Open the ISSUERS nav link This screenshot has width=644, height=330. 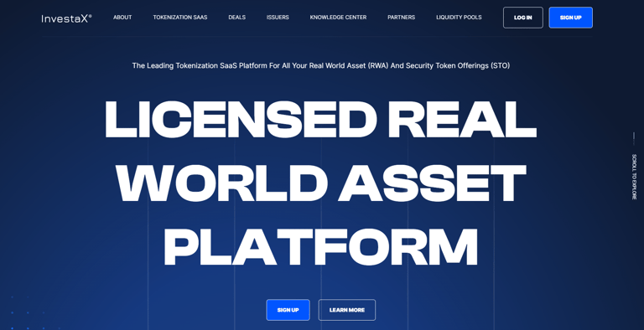click(278, 18)
